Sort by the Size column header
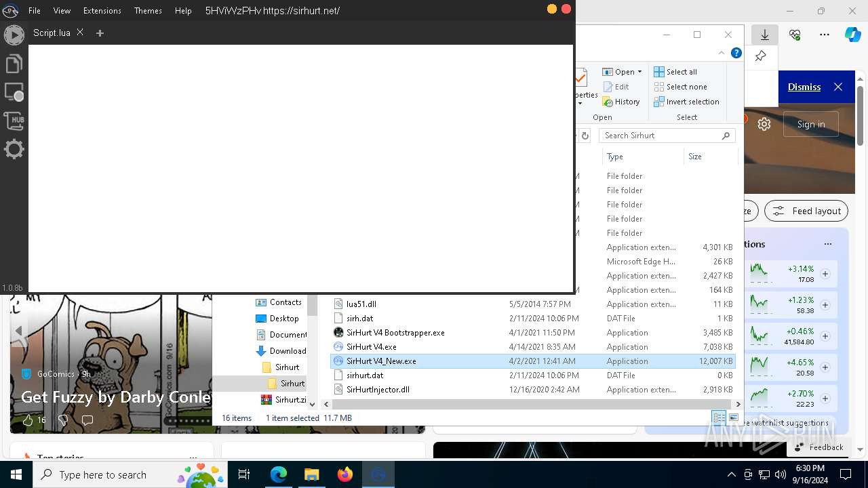This screenshot has width=868, height=488. pos(710,157)
